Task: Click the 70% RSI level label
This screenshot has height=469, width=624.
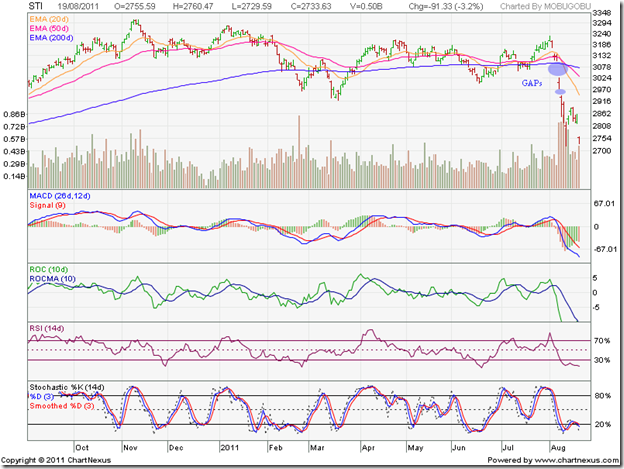Action: tap(602, 341)
